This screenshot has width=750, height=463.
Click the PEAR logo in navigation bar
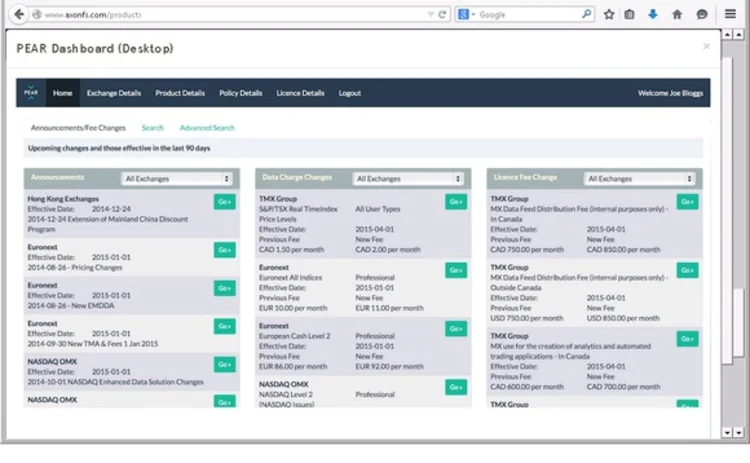[x=31, y=92]
